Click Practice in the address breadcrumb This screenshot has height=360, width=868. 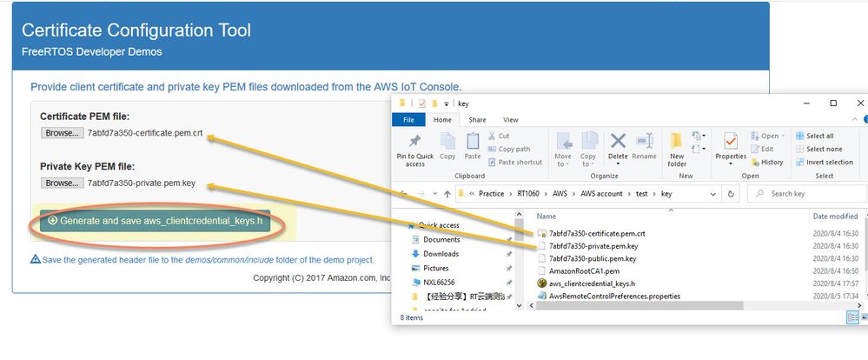point(492,194)
